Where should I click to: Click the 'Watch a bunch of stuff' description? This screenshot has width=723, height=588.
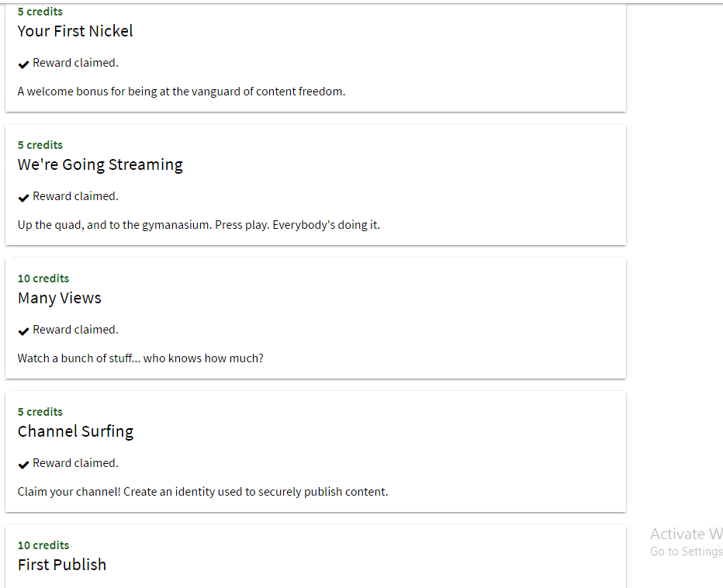(x=140, y=358)
